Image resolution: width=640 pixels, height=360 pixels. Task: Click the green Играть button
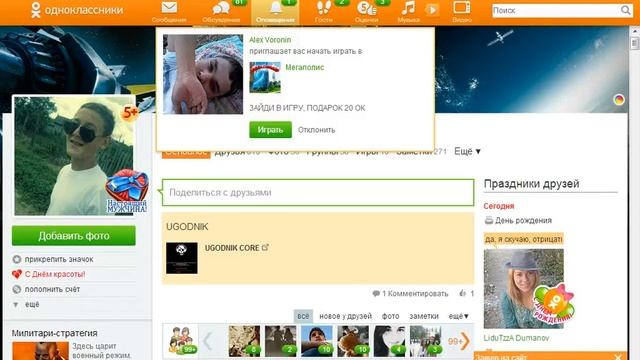coord(270,130)
